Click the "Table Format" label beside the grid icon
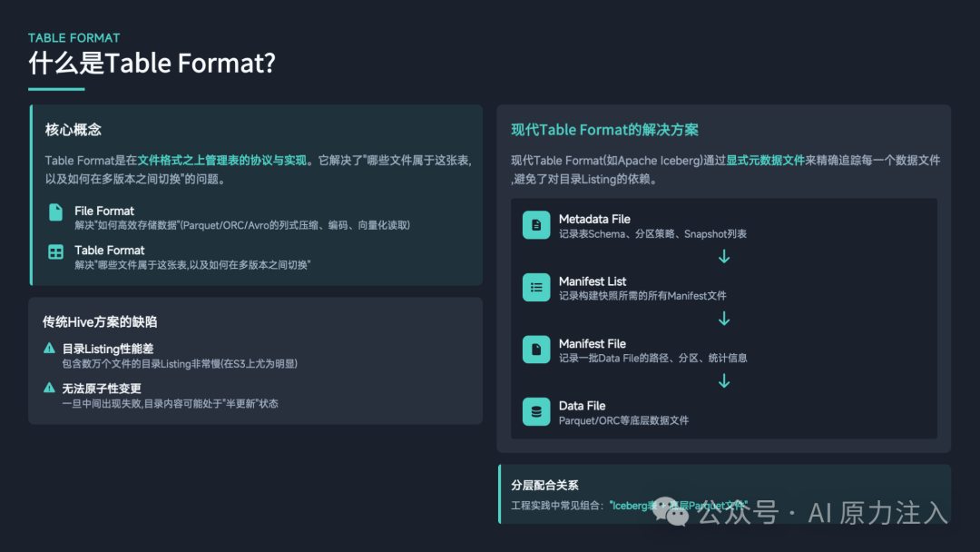This screenshot has width=980, height=552. click(x=110, y=250)
